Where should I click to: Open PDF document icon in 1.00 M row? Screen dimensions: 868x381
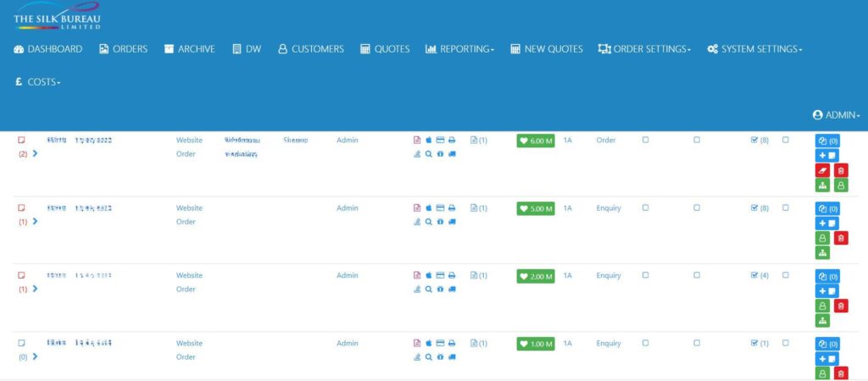[417, 344]
